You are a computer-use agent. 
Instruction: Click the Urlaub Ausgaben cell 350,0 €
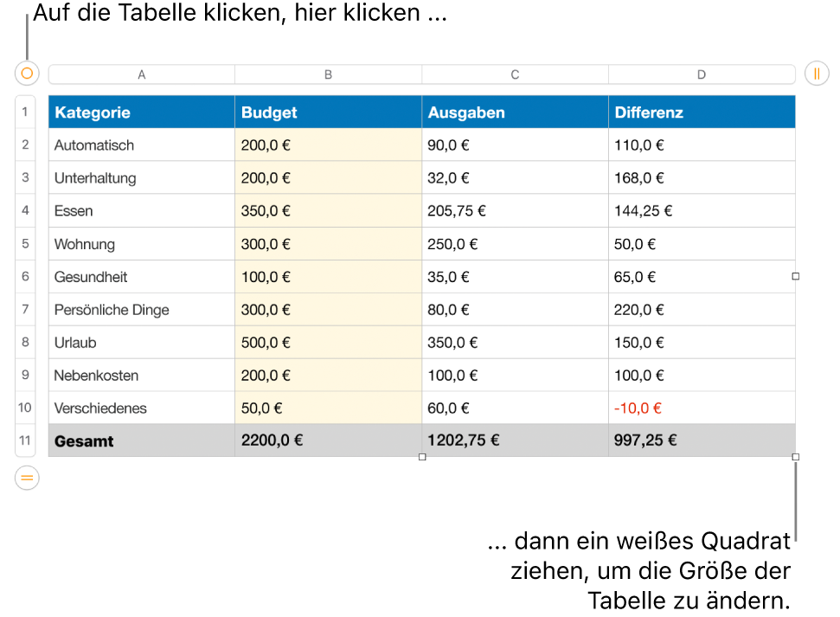[x=515, y=343]
